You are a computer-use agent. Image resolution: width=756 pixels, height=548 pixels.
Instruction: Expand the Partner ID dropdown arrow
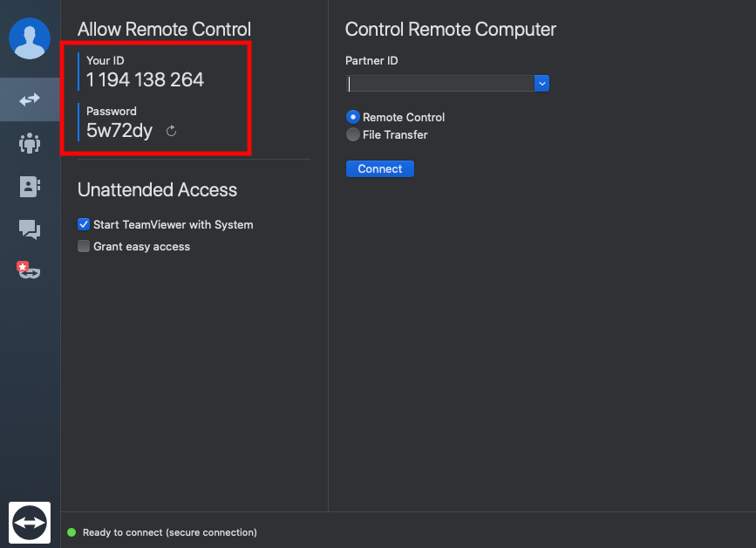[x=541, y=84]
